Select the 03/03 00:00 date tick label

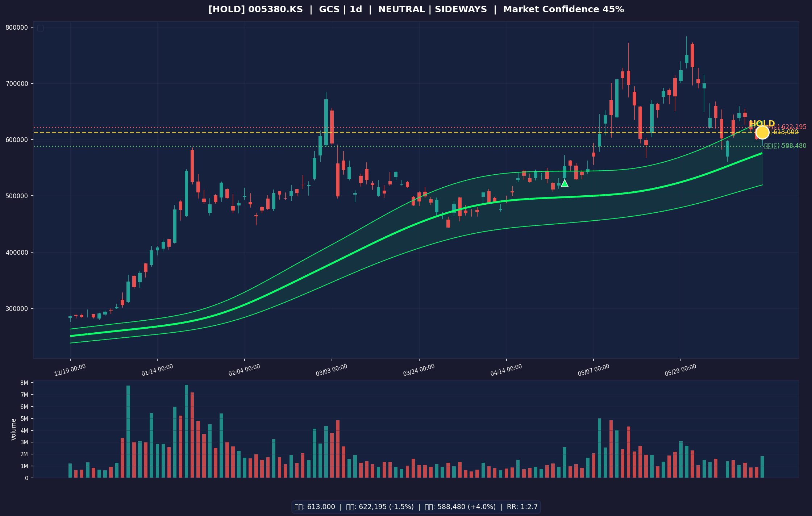click(332, 370)
